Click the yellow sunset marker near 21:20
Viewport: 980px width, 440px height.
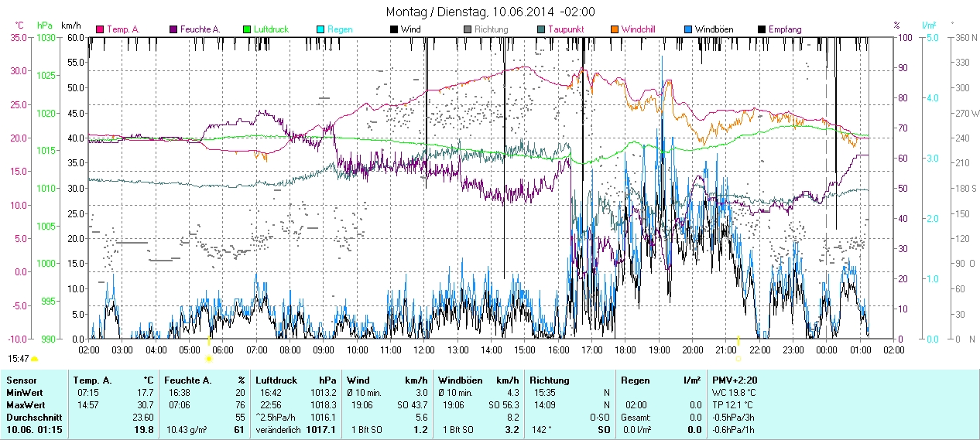click(x=738, y=359)
